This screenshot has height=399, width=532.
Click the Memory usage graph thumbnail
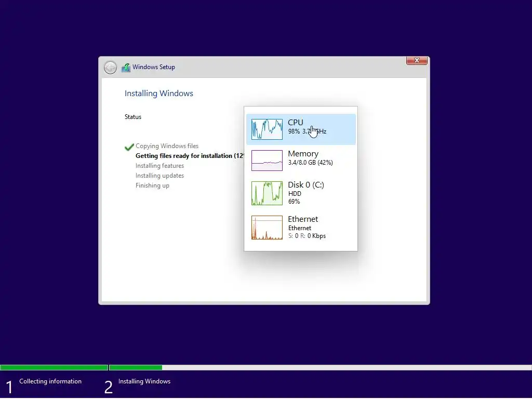pyautogui.click(x=267, y=161)
